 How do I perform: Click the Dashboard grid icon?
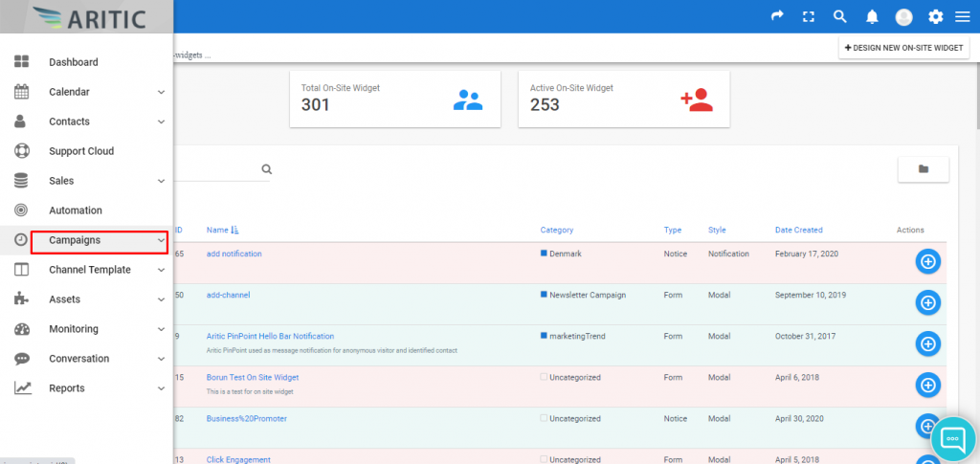(22, 62)
